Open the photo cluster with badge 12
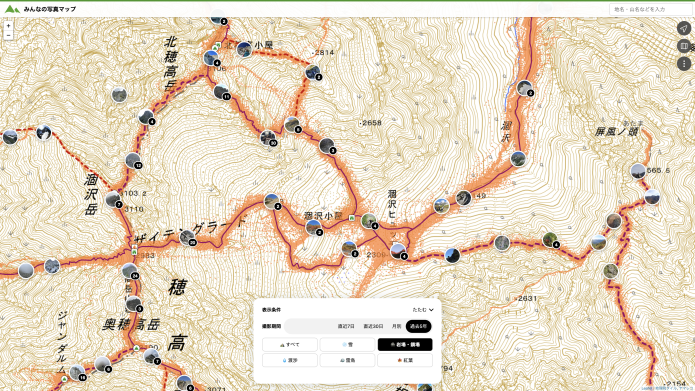 click(133, 160)
